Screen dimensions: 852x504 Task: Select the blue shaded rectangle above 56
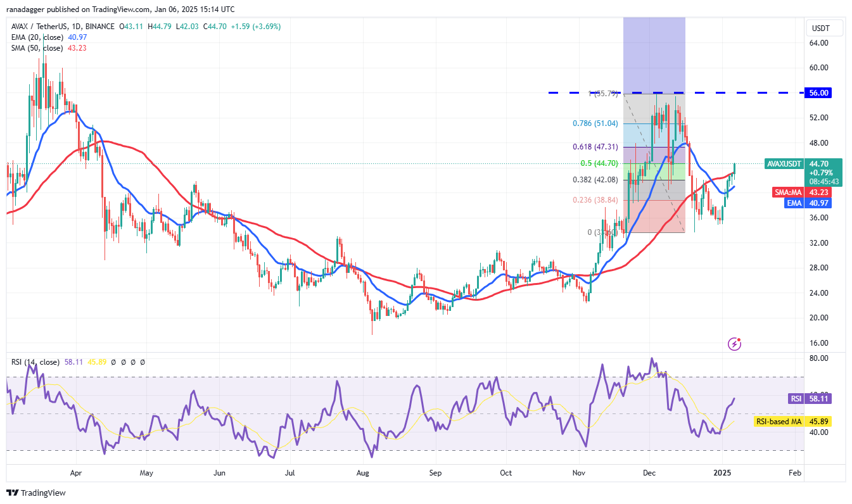(654, 55)
